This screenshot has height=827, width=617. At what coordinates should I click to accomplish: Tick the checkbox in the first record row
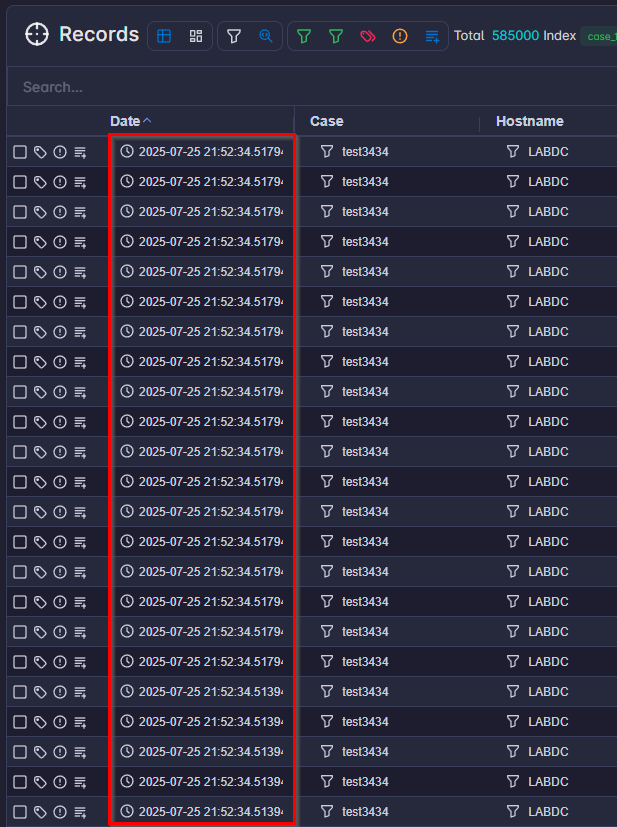[x=20, y=152]
